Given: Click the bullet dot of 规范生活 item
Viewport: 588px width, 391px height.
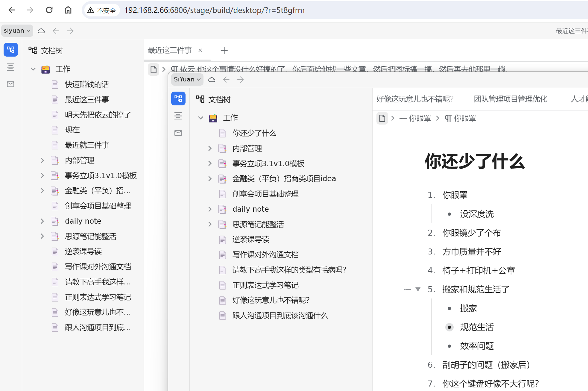Looking at the screenshot, I should point(449,327).
